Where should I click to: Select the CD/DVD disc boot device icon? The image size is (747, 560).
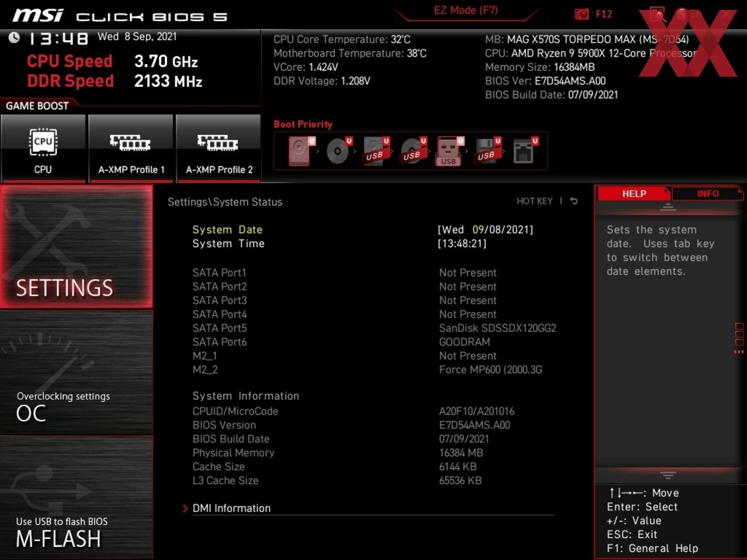pos(338,151)
